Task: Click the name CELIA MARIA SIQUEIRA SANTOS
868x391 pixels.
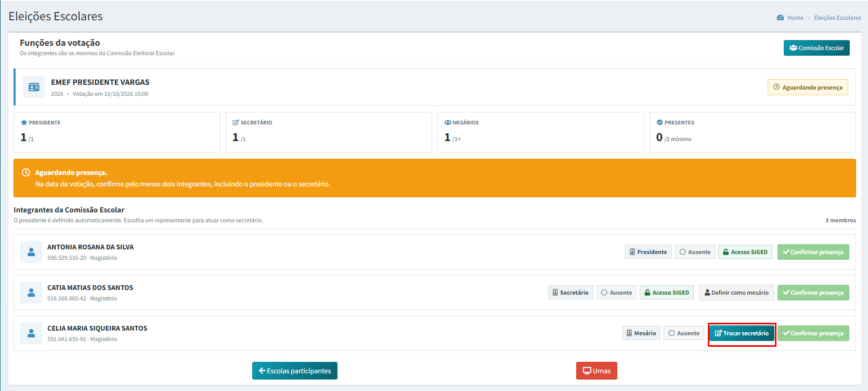Action: point(97,329)
